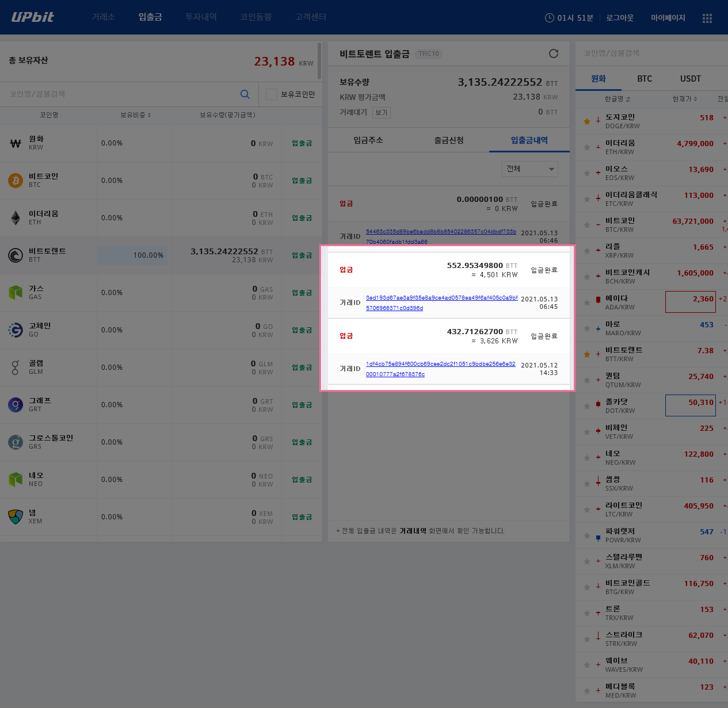Toggle favorite star for 이더리움 ETH/KRW
The height and width of the screenshot is (708, 728).
tap(587, 147)
